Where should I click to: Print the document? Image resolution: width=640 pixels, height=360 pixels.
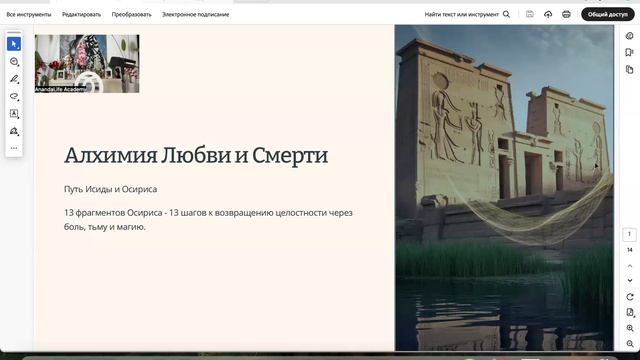(566, 14)
